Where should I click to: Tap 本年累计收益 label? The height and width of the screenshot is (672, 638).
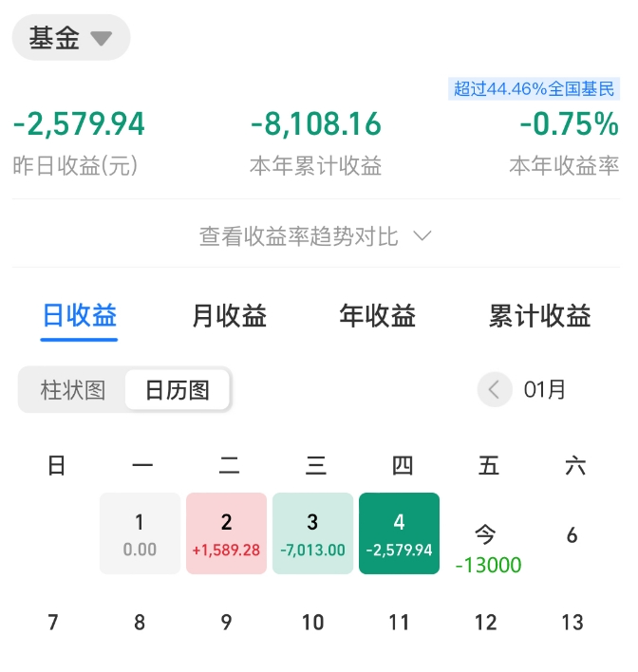(315, 165)
